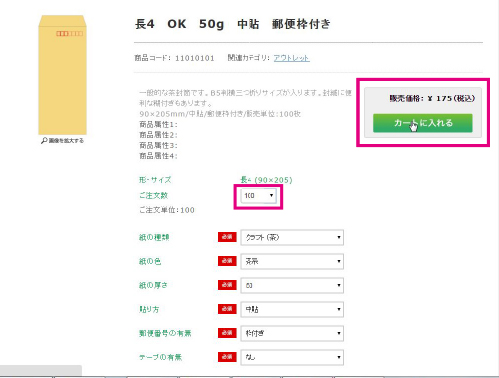Image resolution: width=499 pixels, height=378 pixels.
Task: Click the 長4 (90×205) size value
Action: (x=266, y=180)
